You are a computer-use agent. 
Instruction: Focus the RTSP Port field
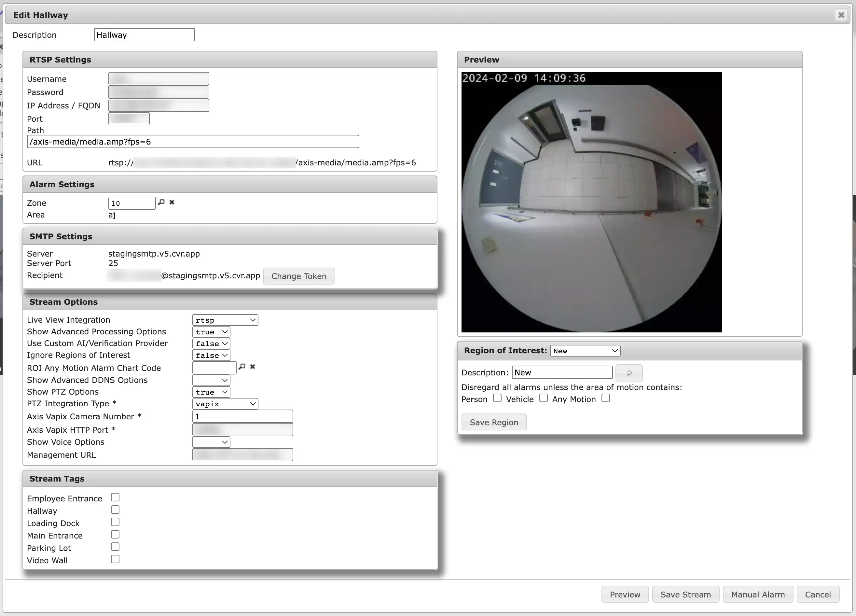[x=129, y=119]
